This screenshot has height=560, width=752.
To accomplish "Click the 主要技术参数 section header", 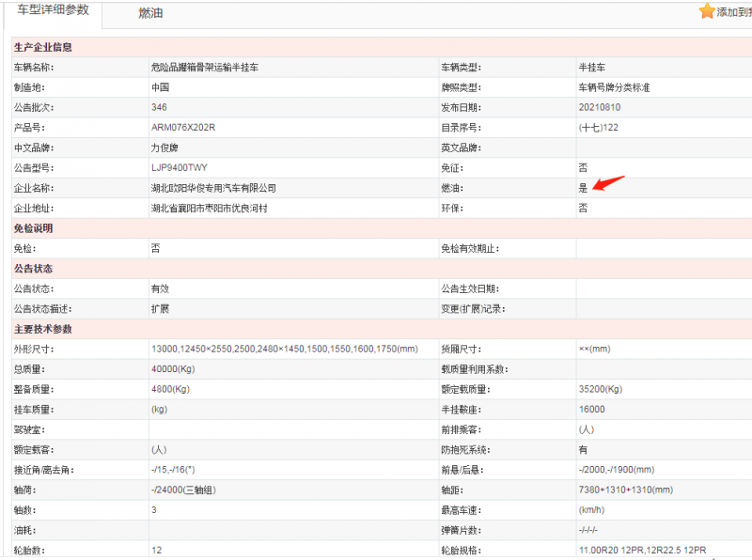I will coord(42,329).
